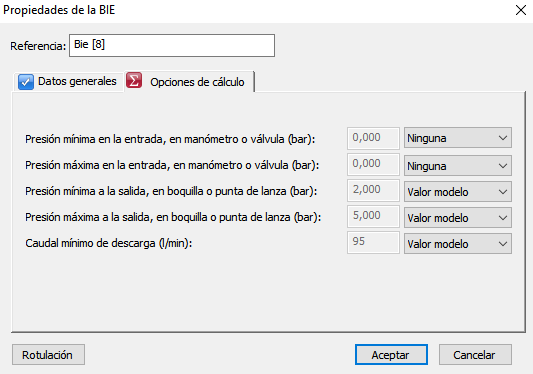533x374 pixels.
Task: Confirm with the Aceptar button
Action: click(391, 355)
